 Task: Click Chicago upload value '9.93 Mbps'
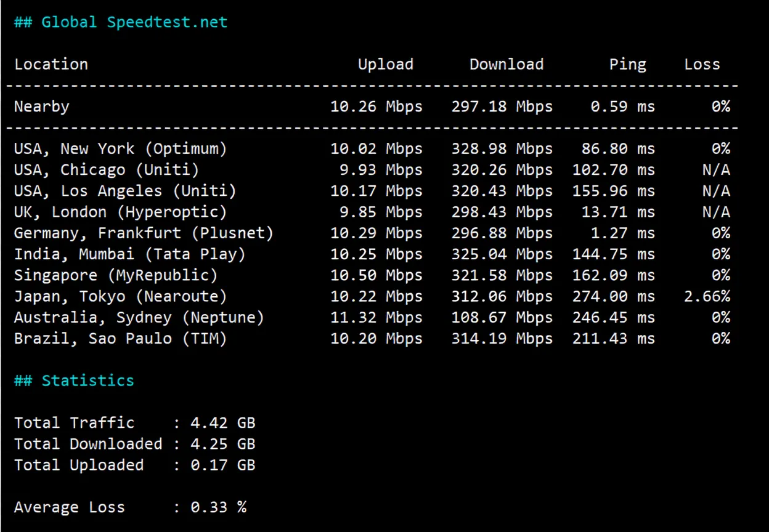tap(381, 169)
